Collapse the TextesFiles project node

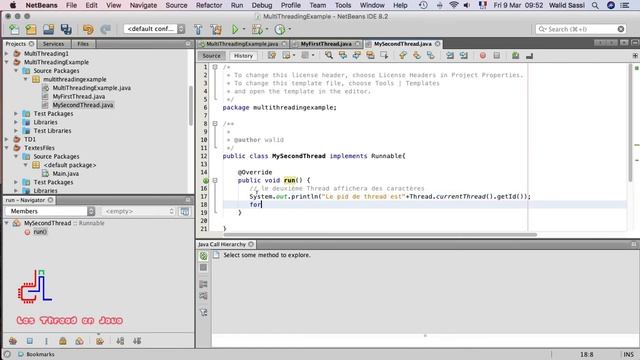click(7, 148)
